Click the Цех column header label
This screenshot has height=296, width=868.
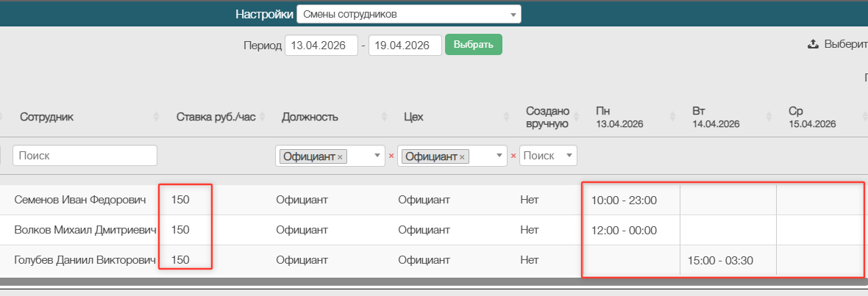point(413,117)
